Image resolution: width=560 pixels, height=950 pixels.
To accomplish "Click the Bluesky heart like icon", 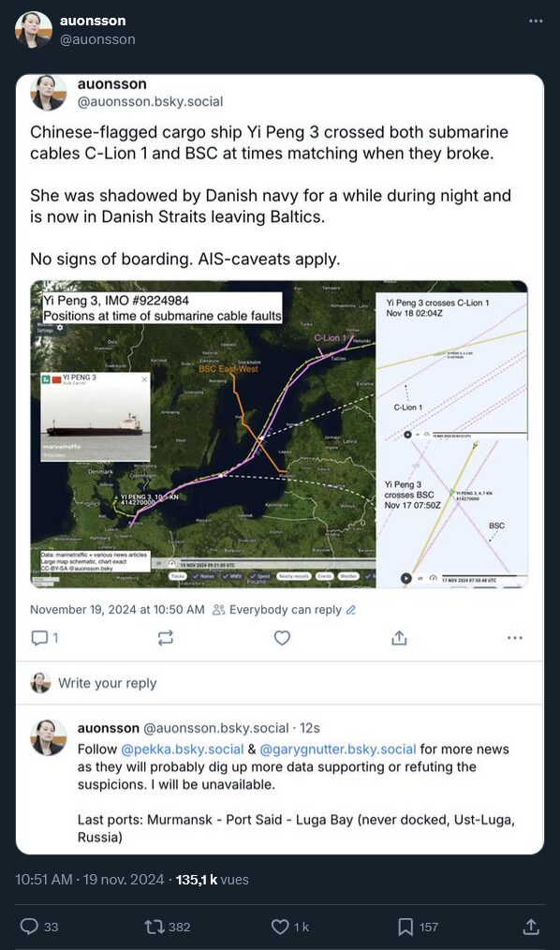I will (x=282, y=637).
